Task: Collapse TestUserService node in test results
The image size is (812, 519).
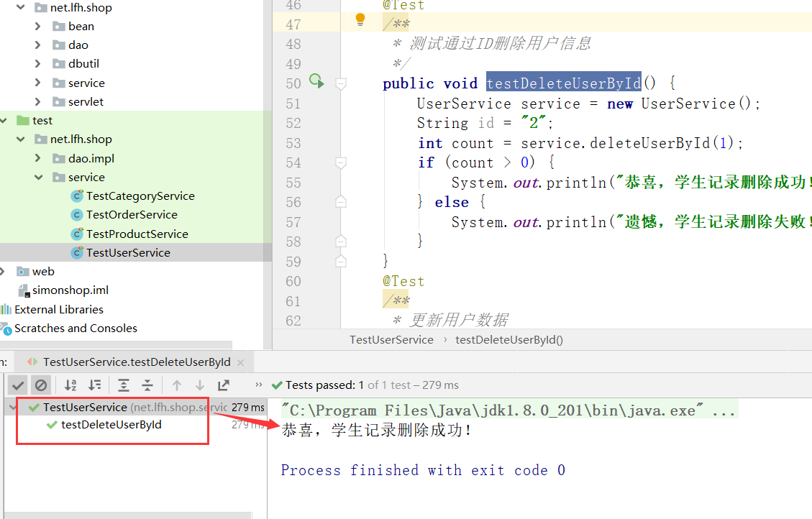Action: (12, 408)
